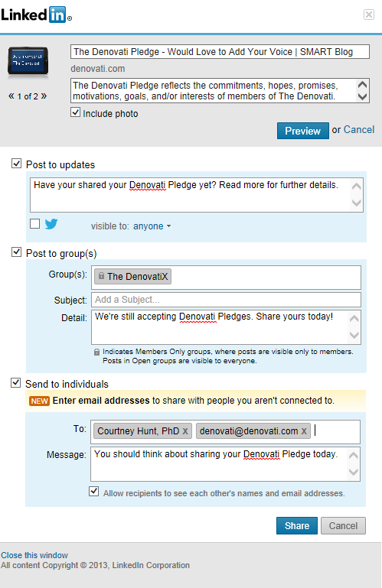
Task: Click the LinkedIn logo
Action: pos(36,15)
